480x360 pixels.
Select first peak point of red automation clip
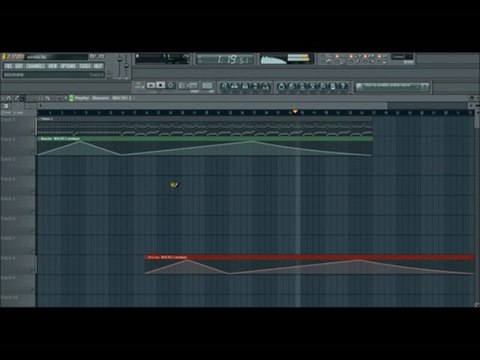(x=187, y=260)
